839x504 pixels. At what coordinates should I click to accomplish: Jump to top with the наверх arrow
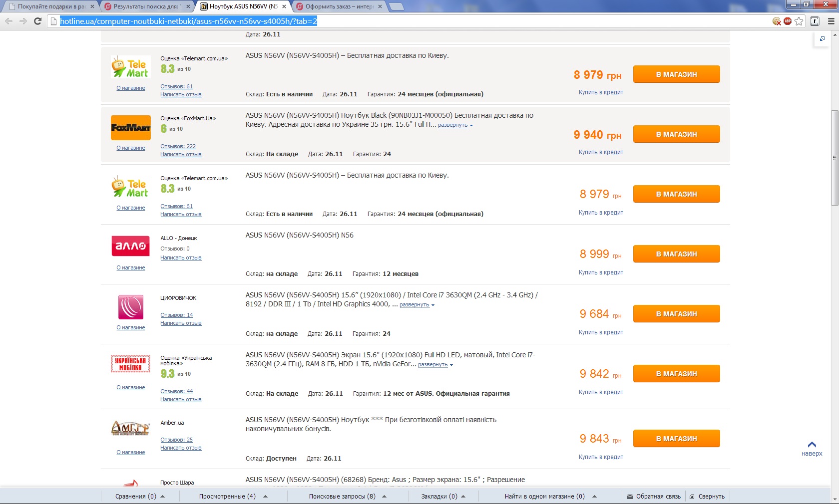[812, 449]
